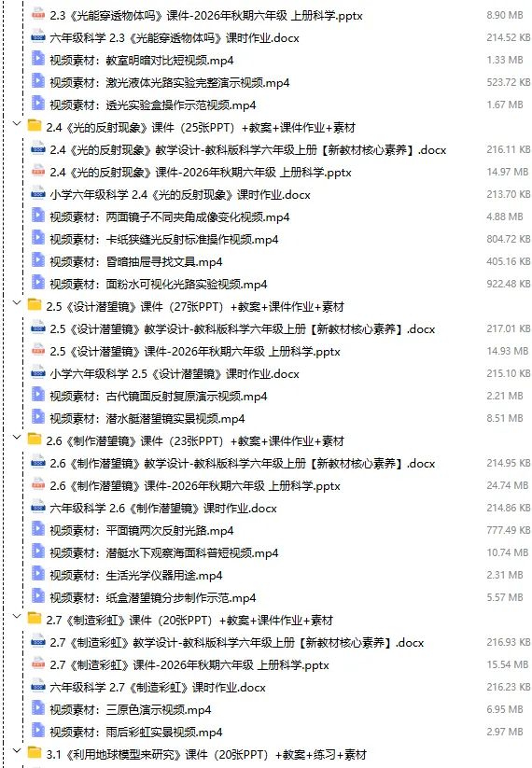Click the docx icon for 六年级科学 2.3 课时作业
The height and width of the screenshot is (768, 532).
[x=37, y=37]
